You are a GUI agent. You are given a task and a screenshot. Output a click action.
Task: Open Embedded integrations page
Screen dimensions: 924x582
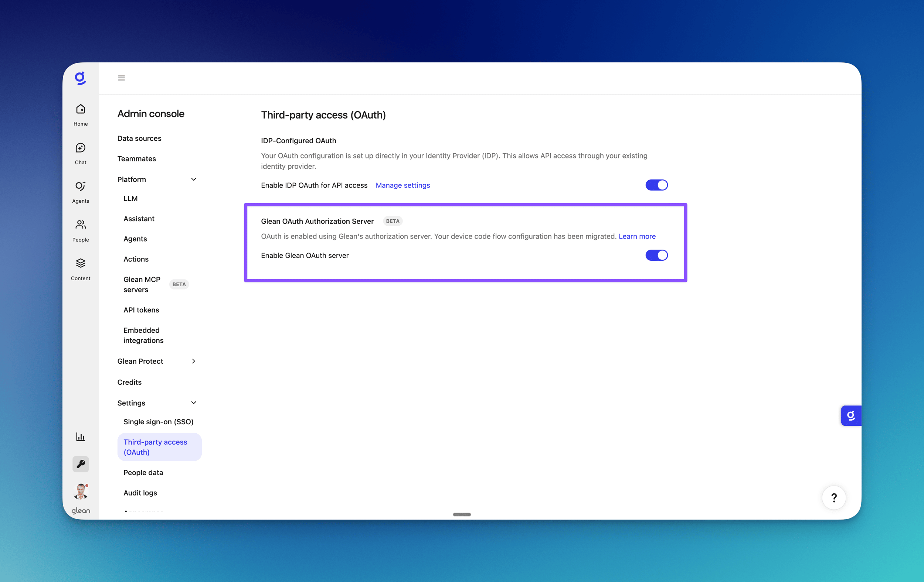143,335
